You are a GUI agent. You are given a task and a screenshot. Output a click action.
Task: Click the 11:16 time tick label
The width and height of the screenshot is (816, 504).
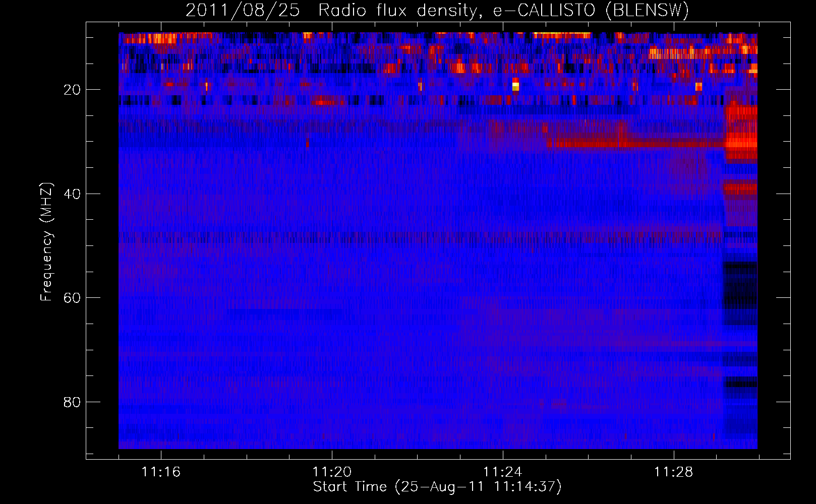click(x=161, y=472)
